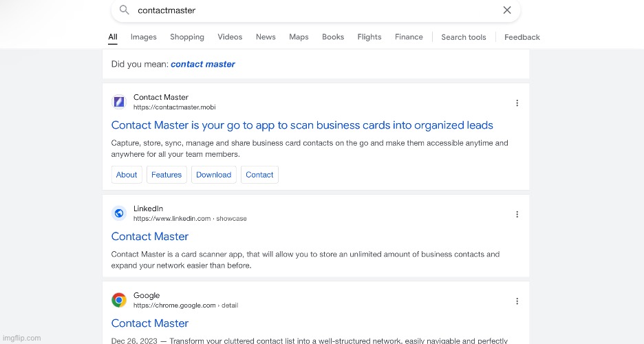Open three-dot menu for LinkedIn result
The image size is (644, 344).
click(x=517, y=214)
